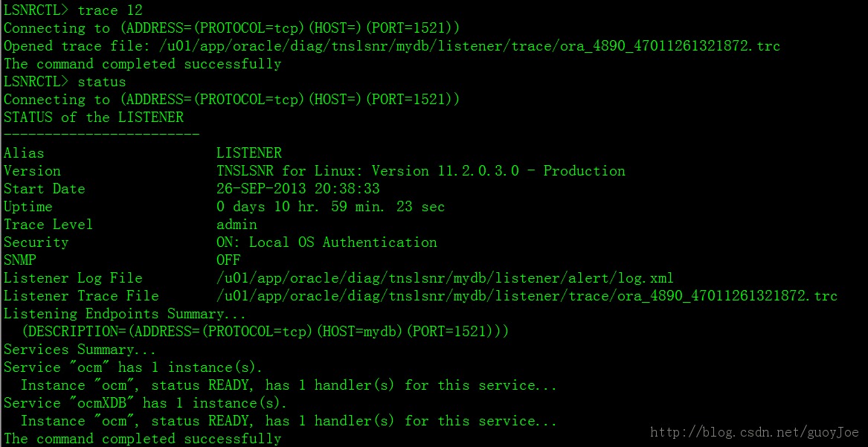Viewport: 868px width, 447px height.
Task: Click the blog.csdn.net/guoyJoe watermark link
Action: point(754,431)
